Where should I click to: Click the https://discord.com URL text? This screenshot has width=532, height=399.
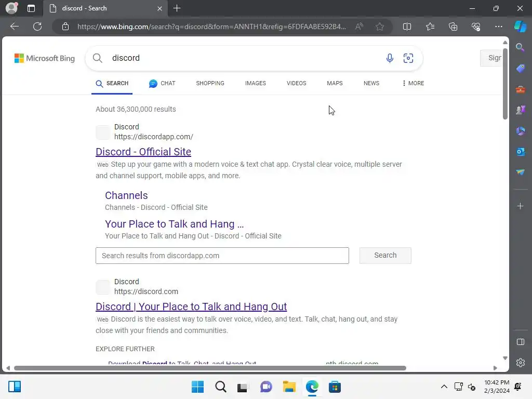146,291
